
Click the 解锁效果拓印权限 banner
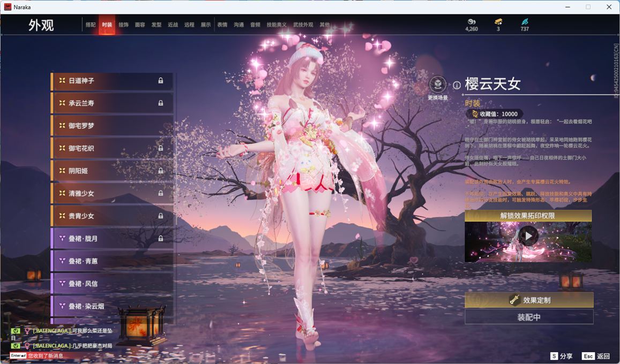click(x=528, y=216)
